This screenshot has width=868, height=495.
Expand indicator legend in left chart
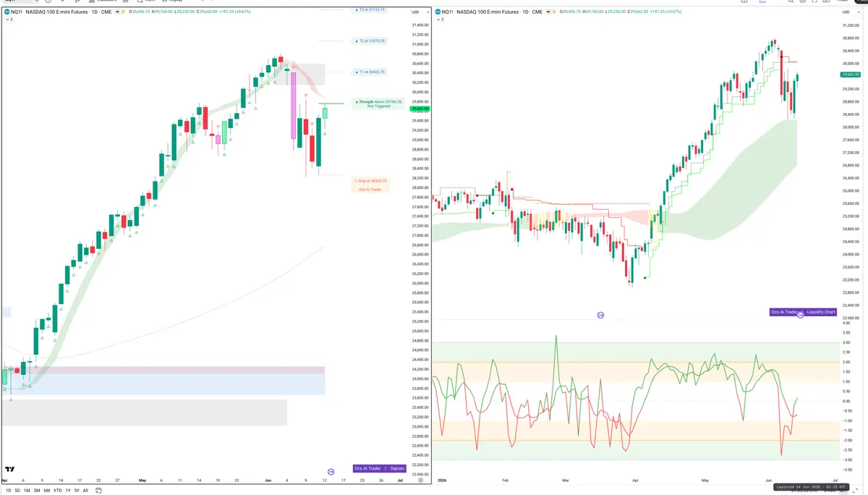[9, 20]
